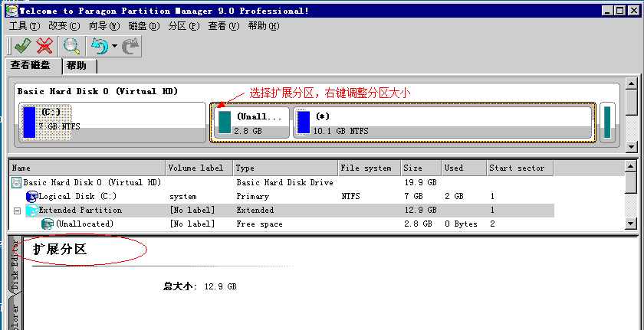Screen dimensions: 644x330
Task: Select the Disk Editor vertical side tab
Action: tap(15, 264)
